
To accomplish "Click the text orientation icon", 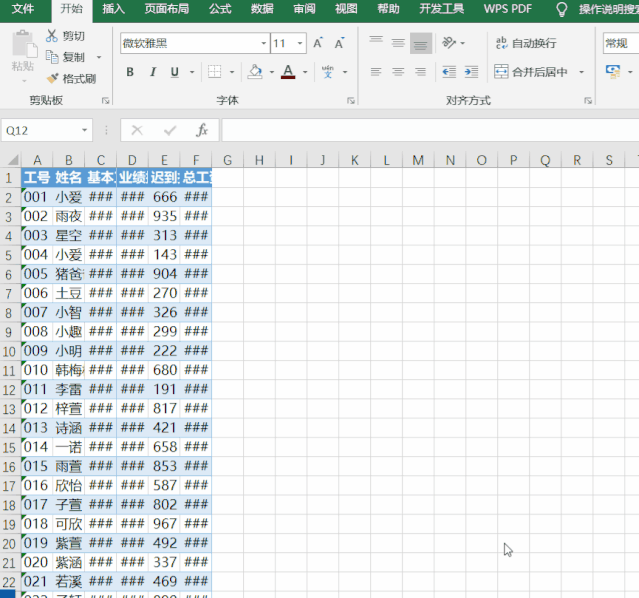I will (449, 42).
